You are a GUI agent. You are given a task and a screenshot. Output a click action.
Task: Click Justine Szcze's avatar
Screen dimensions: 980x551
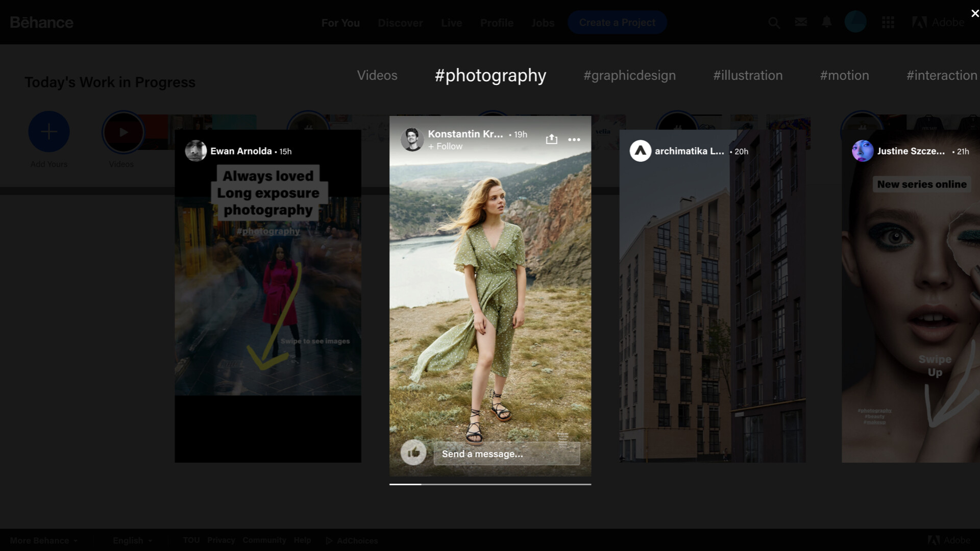point(863,151)
